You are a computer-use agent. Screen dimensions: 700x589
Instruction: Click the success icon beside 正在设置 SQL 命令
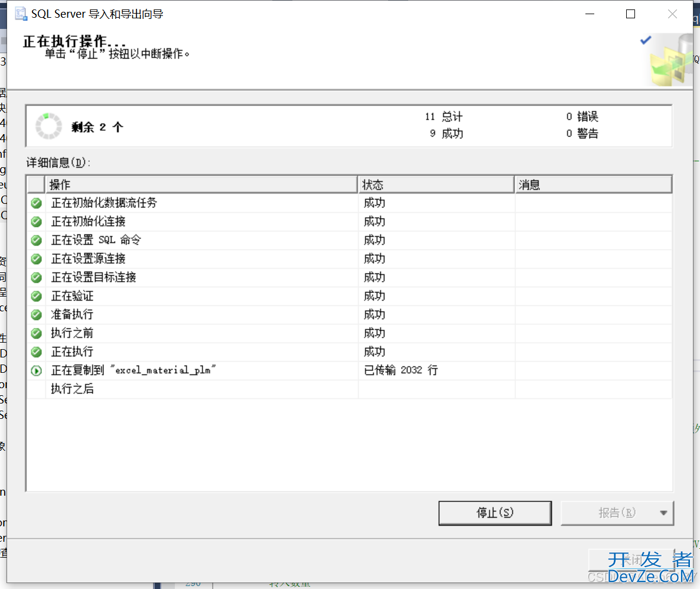[x=36, y=240]
